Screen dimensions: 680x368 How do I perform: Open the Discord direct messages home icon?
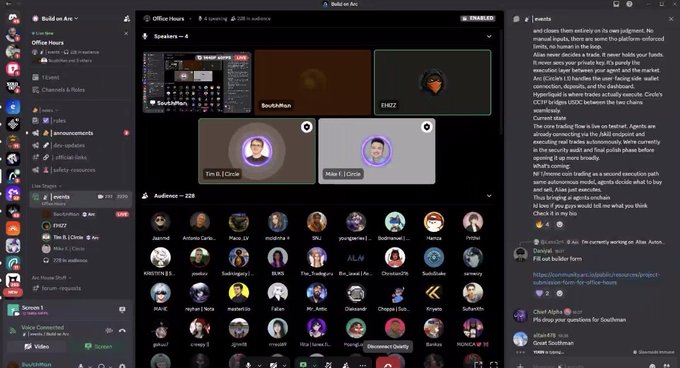tap(13, 19)
